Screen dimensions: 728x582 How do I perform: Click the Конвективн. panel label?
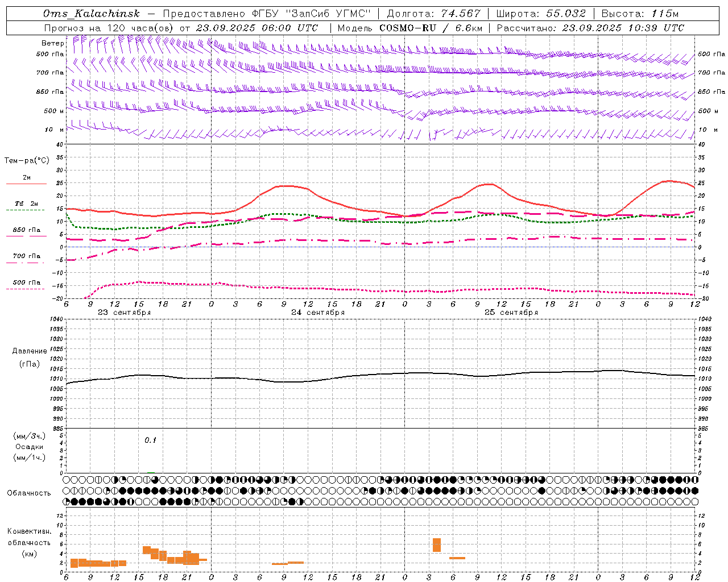pos(29,531)
